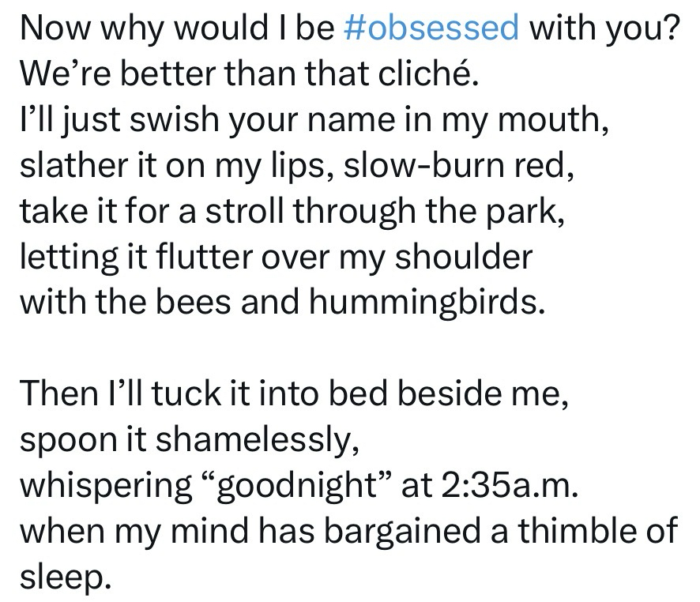The image size is (700, 602).
Task: Click the line "spoon it shamelessly"
Action: (x=189, y=438)
